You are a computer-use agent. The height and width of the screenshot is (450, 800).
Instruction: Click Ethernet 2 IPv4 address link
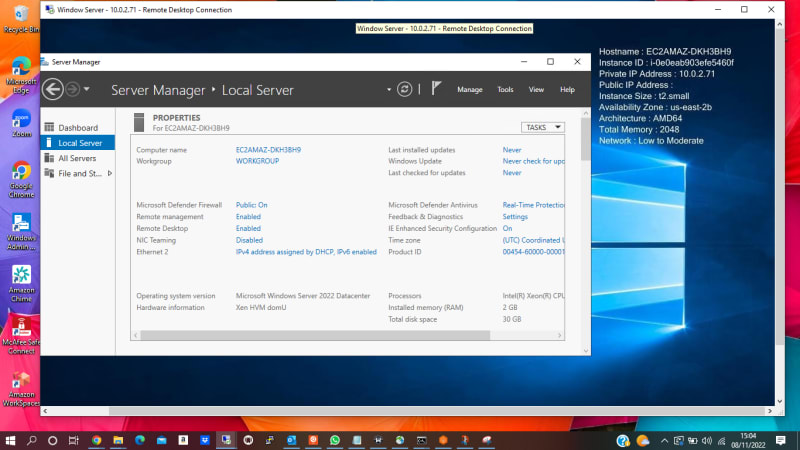306,252
